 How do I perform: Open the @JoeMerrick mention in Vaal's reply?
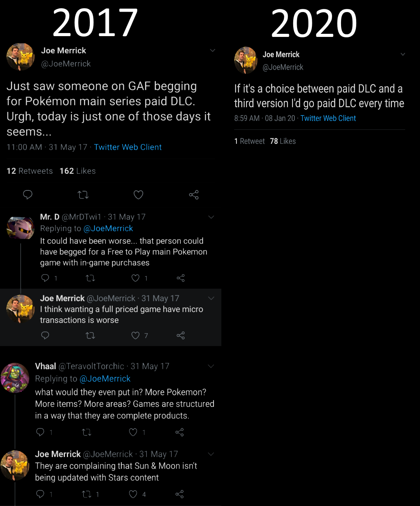(x=105, y=379)
